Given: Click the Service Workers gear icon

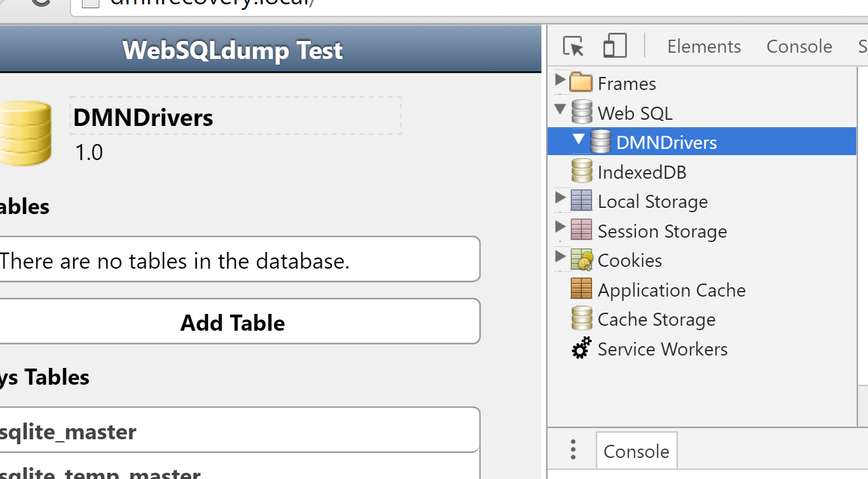Looking at the screenshot, I should (x=581, y=348).
